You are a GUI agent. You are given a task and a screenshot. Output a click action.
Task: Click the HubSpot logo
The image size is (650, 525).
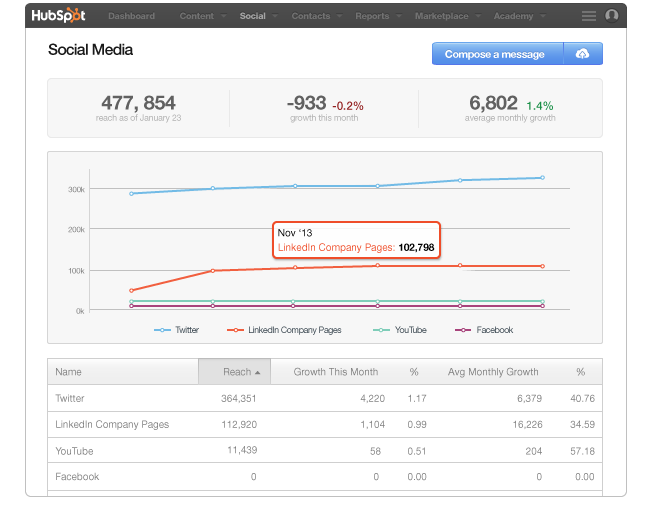58,16
